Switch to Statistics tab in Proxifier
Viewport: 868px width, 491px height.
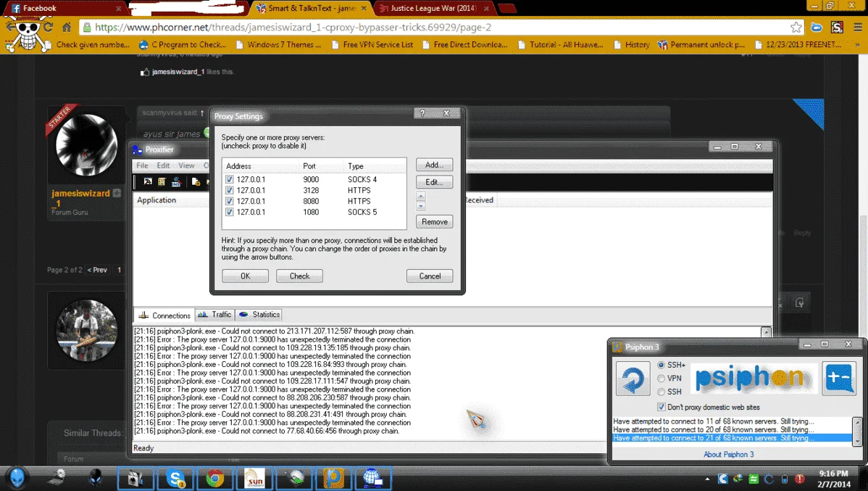tap(259, 315)
